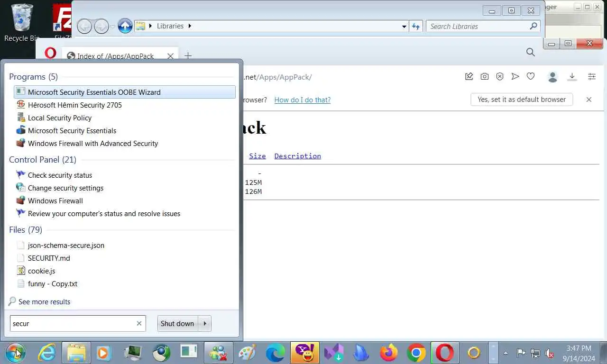Click Opera send paper plane icon
The height and width of the screenshot is (364, 607).
point(515,76)
